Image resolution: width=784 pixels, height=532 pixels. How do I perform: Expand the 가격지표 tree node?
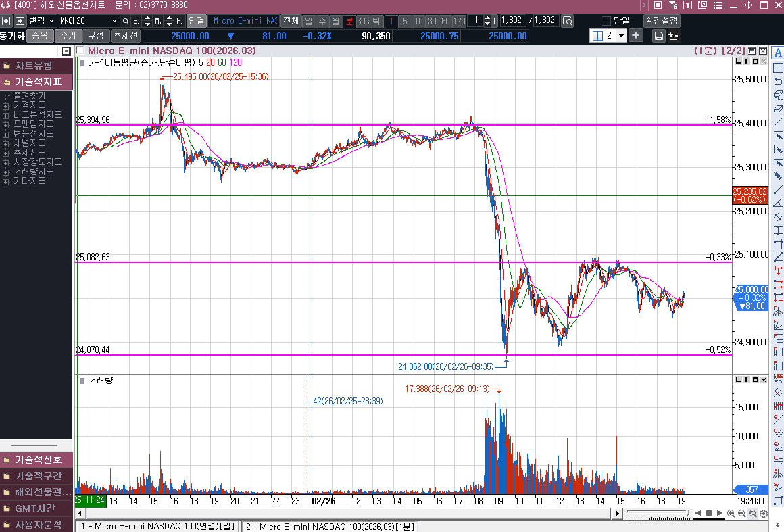point(6,105)
